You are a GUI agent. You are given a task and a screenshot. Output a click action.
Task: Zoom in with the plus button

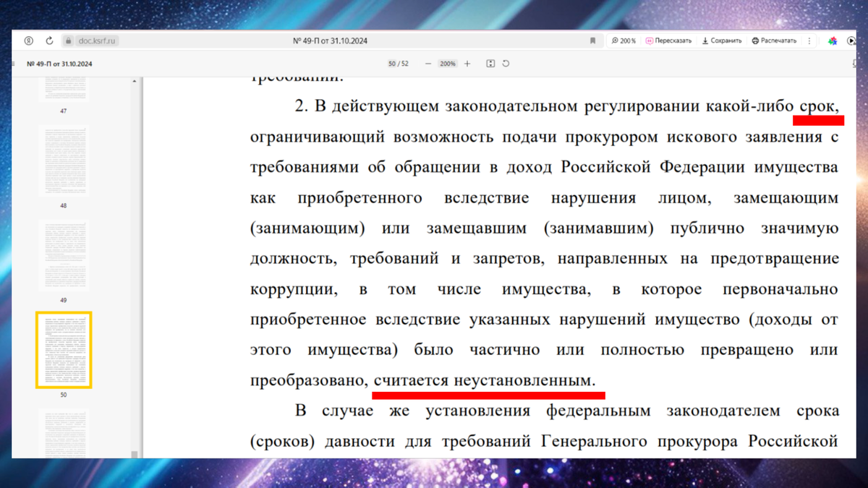click(467, 64)
